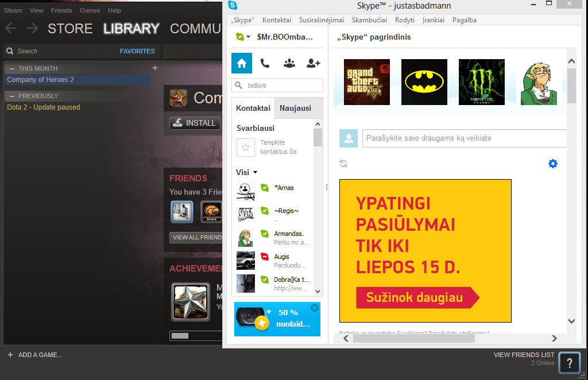Open create group icon in Skype
The image size is (588, 380).
pos(289,63)
